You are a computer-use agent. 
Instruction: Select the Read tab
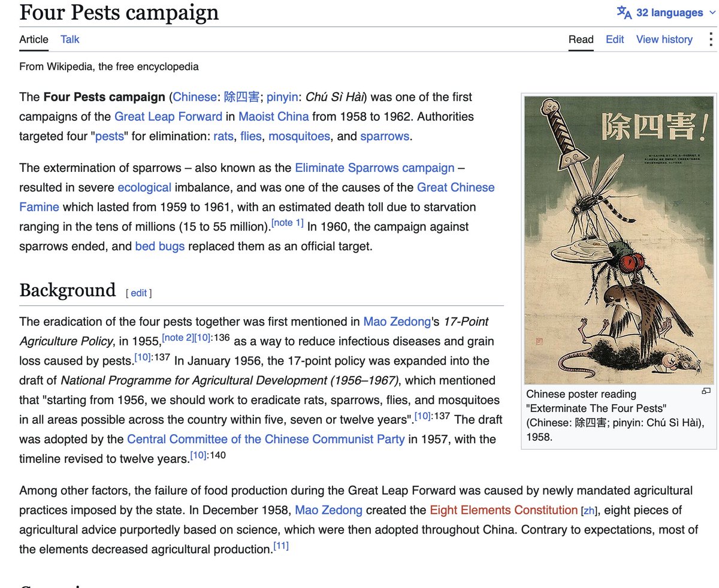tap(581, 40)
